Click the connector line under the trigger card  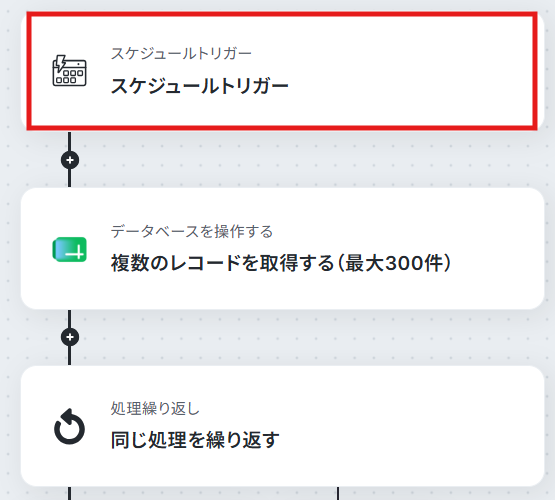pos(69,141)
